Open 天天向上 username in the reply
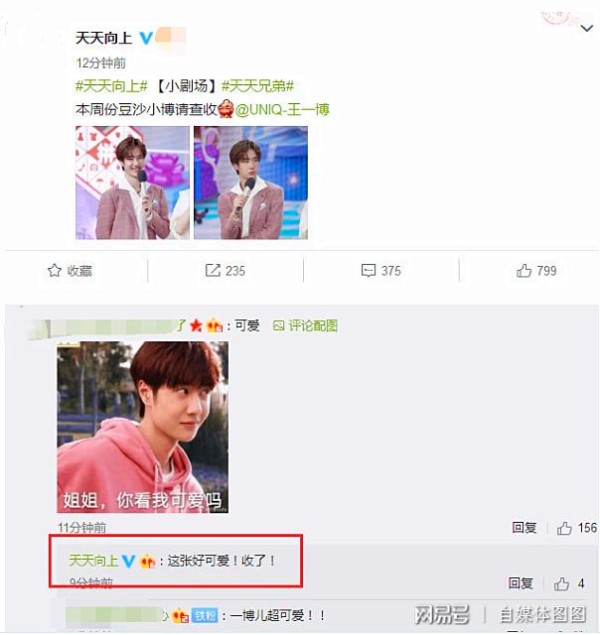Viewport: 600px width, 635px height. [94, 561]
